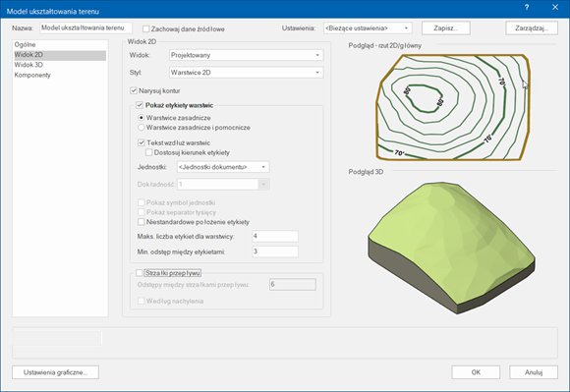Select Warstwice zasadnicze i pomocnicze option
The width and height of the screenshot is (570, 392).
coord(142,128)
